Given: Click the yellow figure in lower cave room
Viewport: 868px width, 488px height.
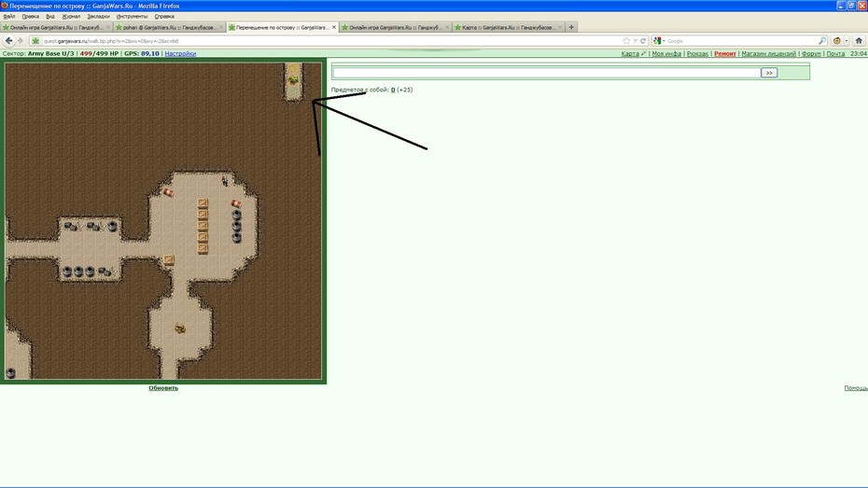Looking at the screenshot, I should click(179, 328).
